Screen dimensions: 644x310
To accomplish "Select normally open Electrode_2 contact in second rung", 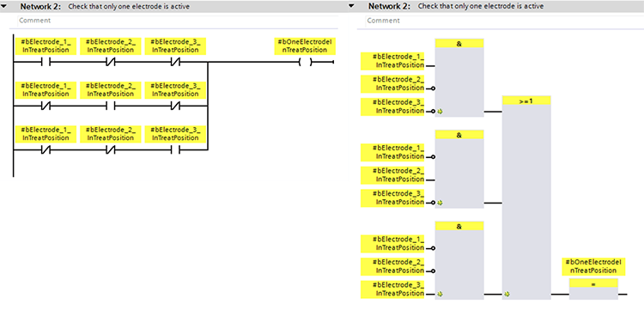I will (111, 106).
